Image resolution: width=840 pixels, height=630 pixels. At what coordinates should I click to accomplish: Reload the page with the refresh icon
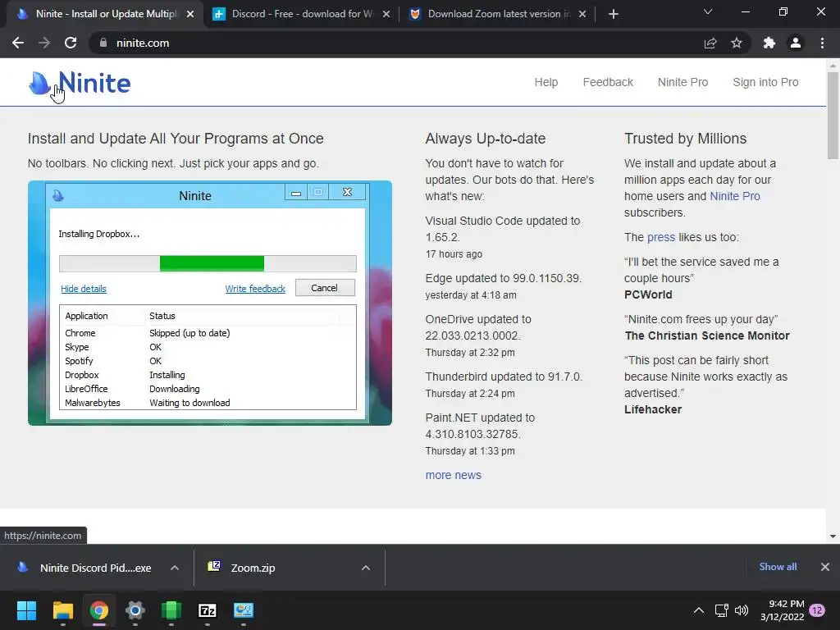pos(71,43)
